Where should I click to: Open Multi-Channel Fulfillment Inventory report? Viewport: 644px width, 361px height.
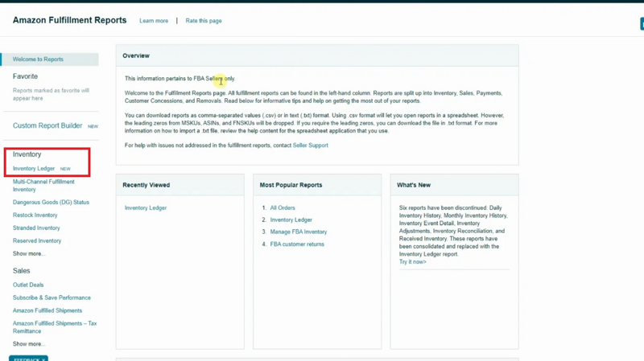(43, 186)
